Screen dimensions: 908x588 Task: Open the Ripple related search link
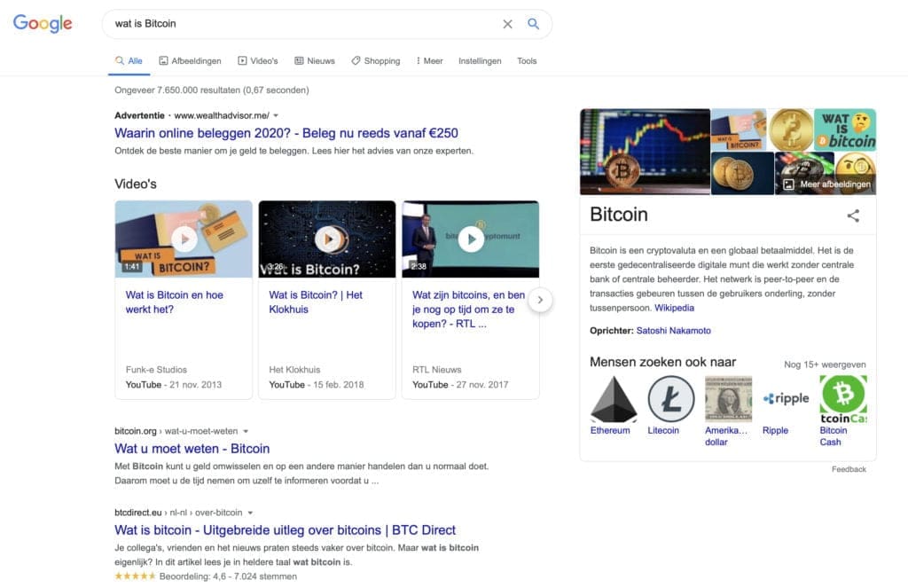775,430
